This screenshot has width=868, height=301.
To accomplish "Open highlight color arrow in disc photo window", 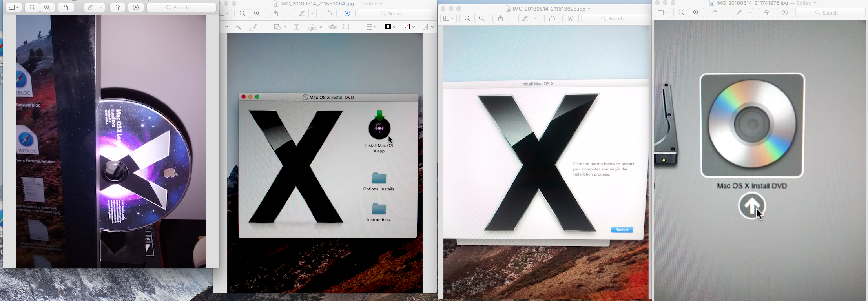I will click(101, 7).
